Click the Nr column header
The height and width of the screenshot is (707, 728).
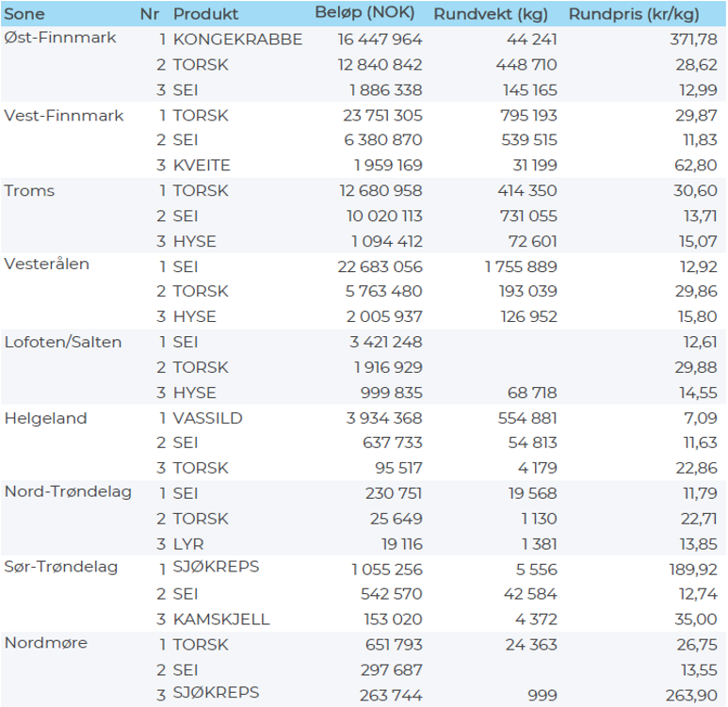click(x=149, y=15)
